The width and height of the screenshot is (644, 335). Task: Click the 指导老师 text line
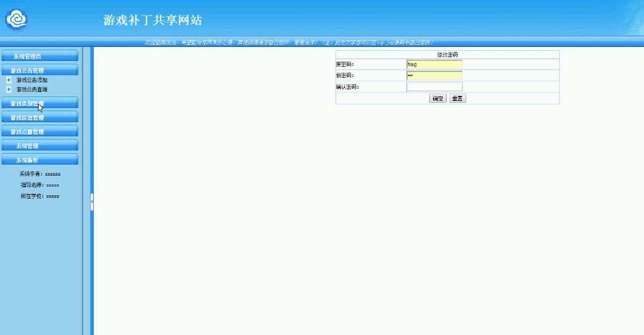pyautogui.click(x=40, y=185)
